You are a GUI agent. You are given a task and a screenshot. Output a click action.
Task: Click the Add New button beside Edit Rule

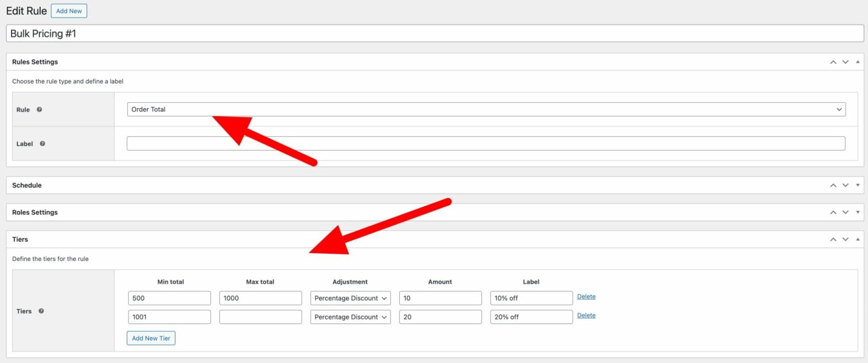point(69,11)
